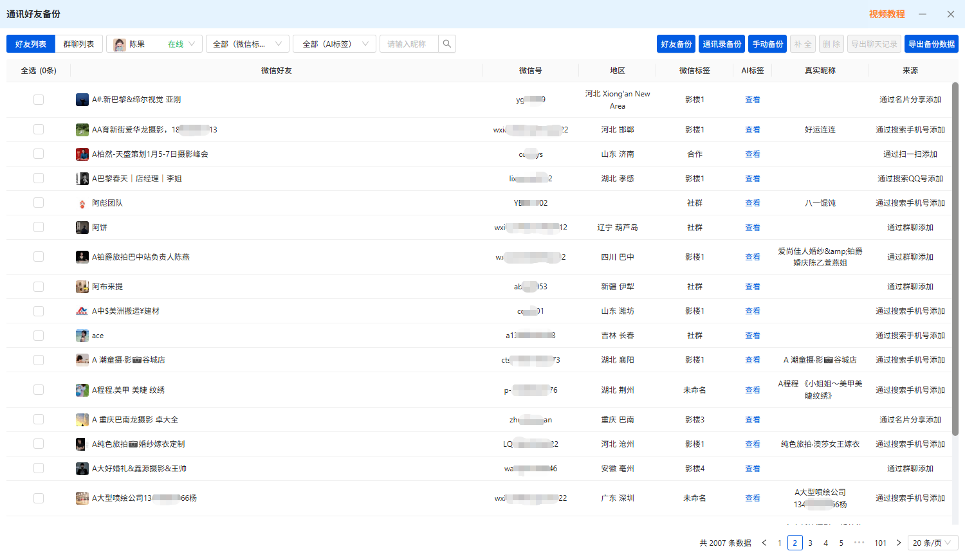Click avatar of A铂爵旅拍巴中站负责人陈燕
The height and width of the screenshot is (560, 965).
82,257
